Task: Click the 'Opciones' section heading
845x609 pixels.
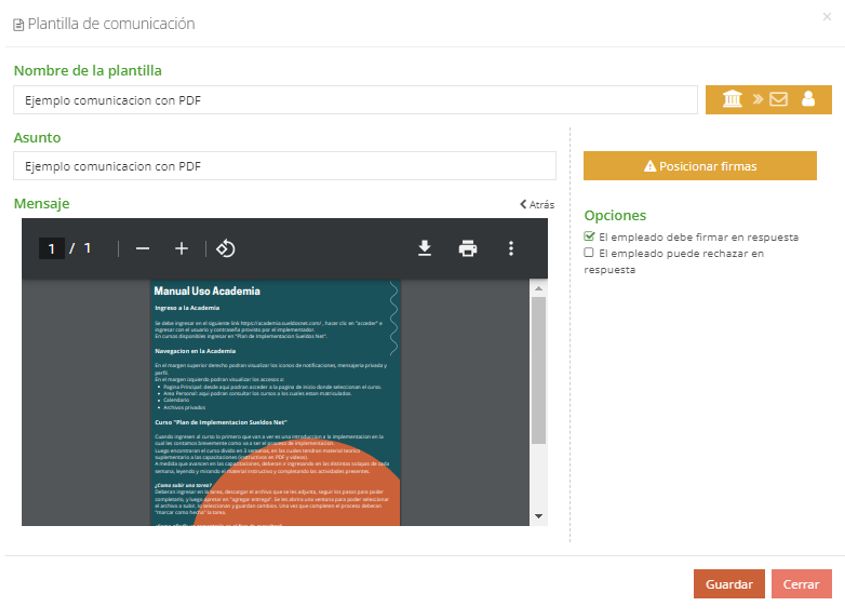Action: (x=615, y=215)
